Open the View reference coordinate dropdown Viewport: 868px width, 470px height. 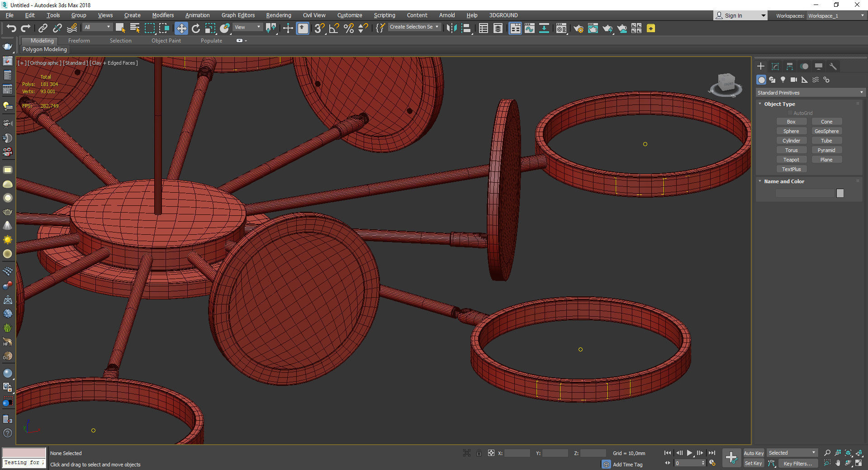[x=247, y=27]
